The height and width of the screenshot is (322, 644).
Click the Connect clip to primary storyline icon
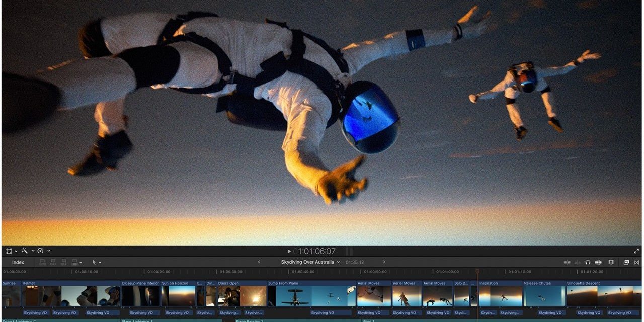pyautogui.click(x=42, y=262)
